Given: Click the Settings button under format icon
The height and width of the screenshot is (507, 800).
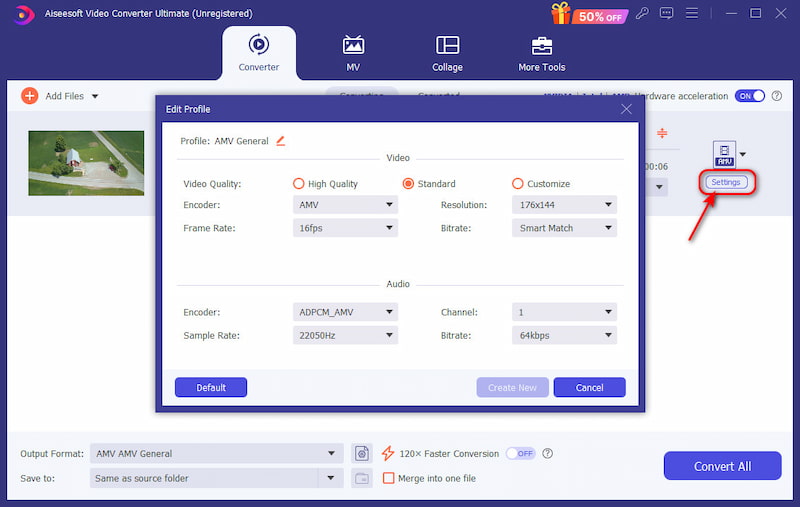Looking at the screenshot, I should coord(726,182).
